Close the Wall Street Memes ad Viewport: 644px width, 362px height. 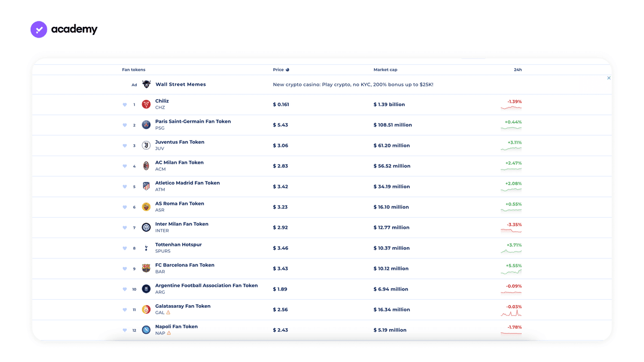(609, 78)
